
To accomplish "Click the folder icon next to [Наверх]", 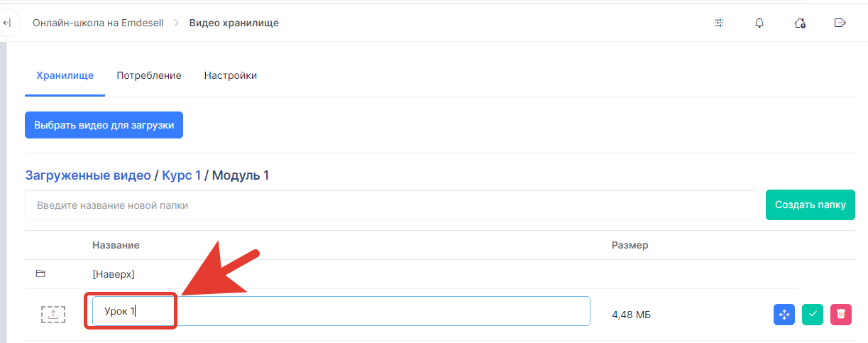I will 40,273.
